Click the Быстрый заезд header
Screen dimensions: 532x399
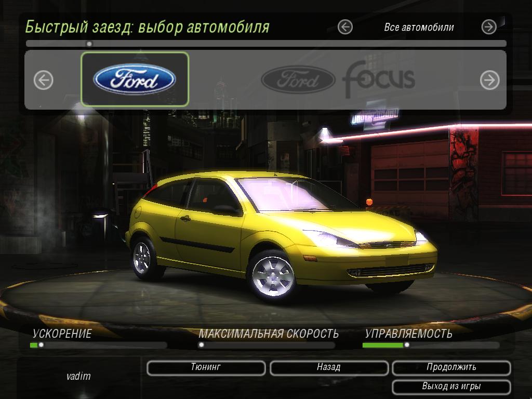point(147,26)
